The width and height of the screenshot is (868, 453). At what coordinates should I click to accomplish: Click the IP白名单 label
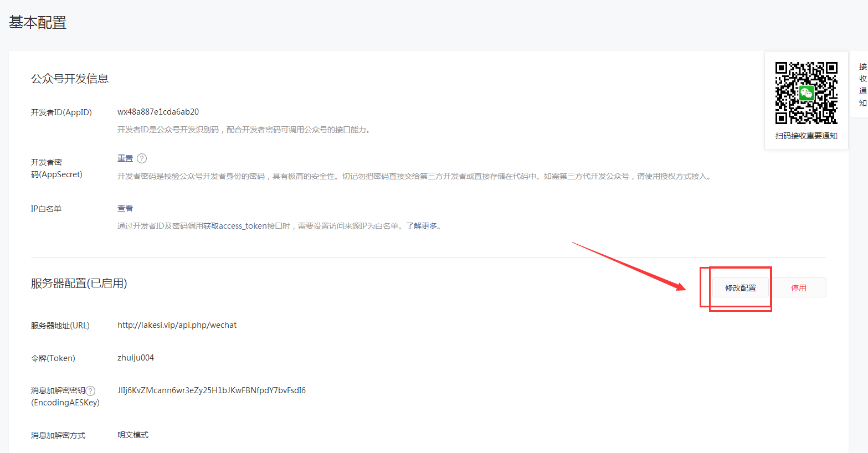[x=46, y=209]
